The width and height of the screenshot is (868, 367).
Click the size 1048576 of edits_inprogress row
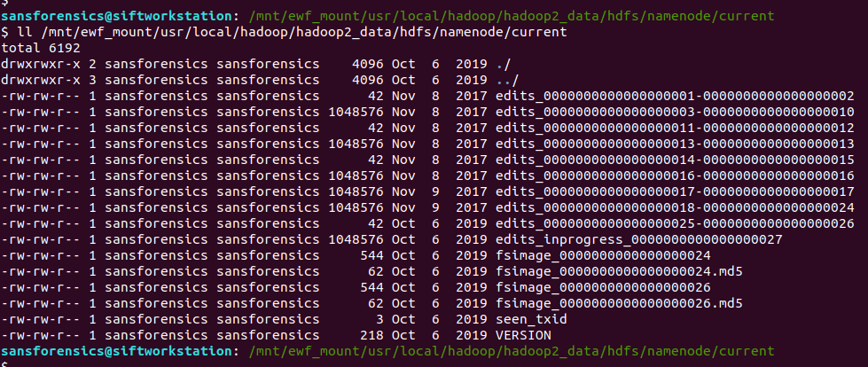[x=356, y=240]
